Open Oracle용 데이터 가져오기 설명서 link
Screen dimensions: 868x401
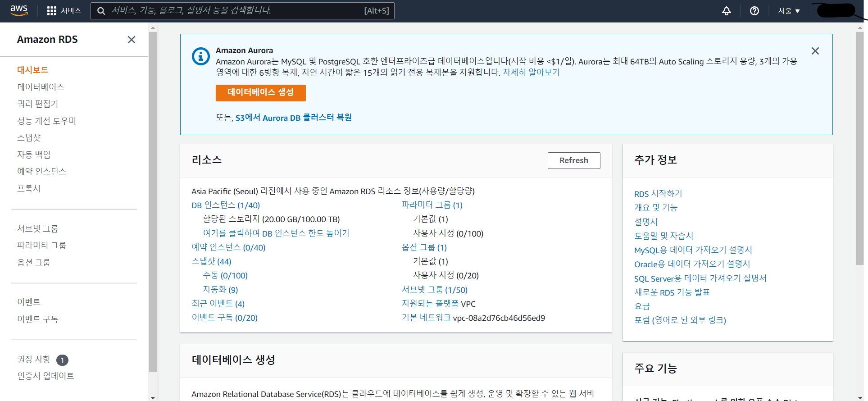click(x=692, y=264)
